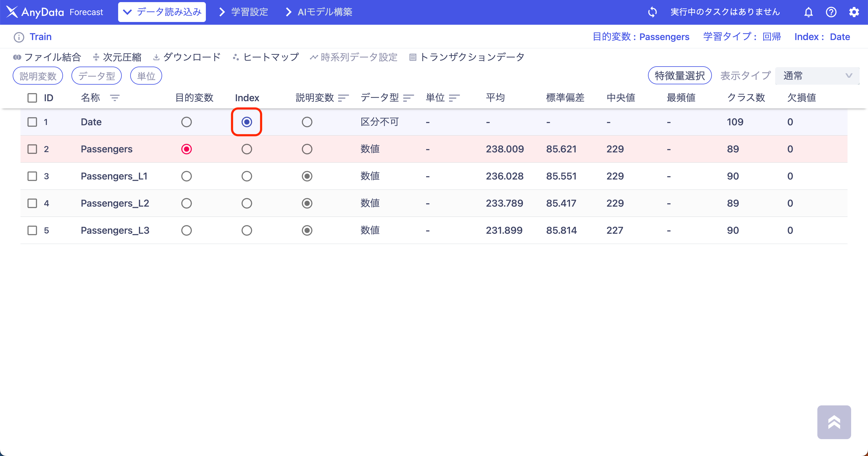Click the 説明変数 filter pill
Viewport: 868px width, 456px height.
tap(38, 75)
